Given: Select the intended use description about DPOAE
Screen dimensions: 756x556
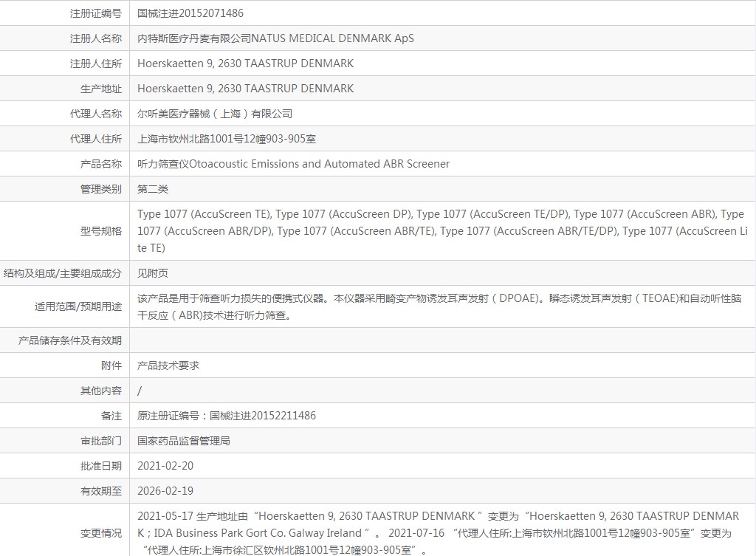Looking at the screenshot, I should point(439,306).
